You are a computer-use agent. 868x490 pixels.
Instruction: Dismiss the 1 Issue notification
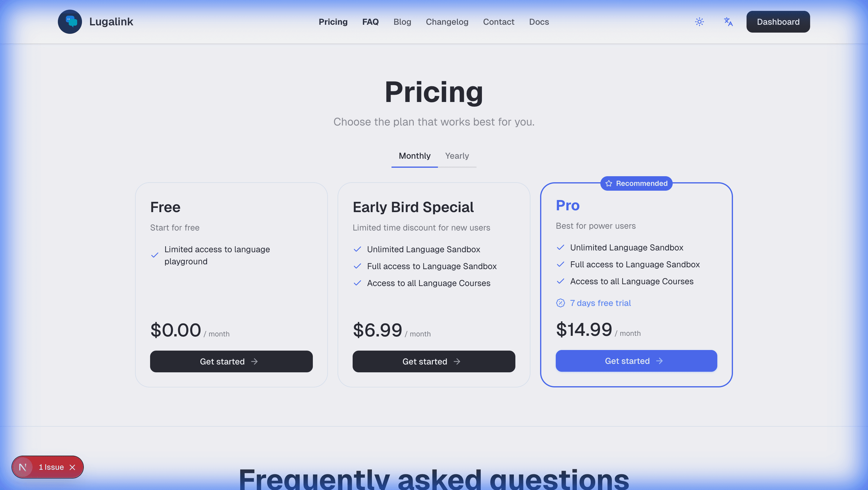tap(72, 467)
